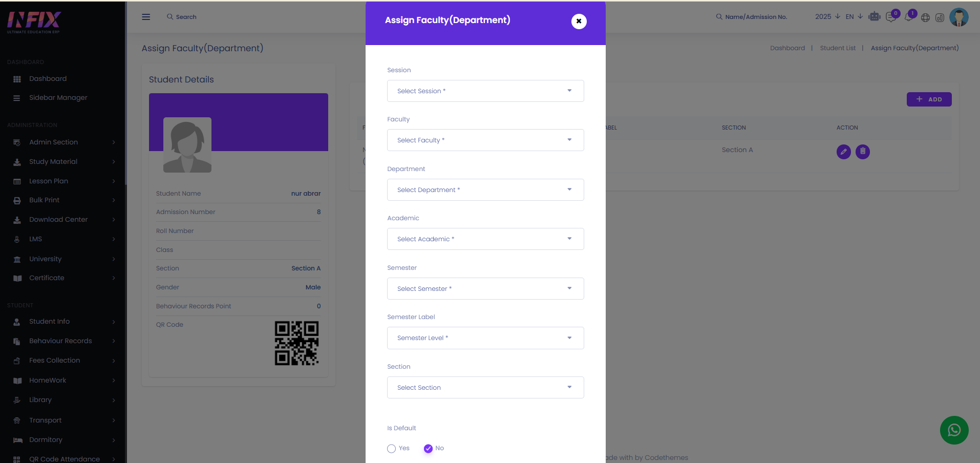This screenshot has width=980, height=463.
Task: Expand the Admin Section menu
Action: tap(64, 142)
